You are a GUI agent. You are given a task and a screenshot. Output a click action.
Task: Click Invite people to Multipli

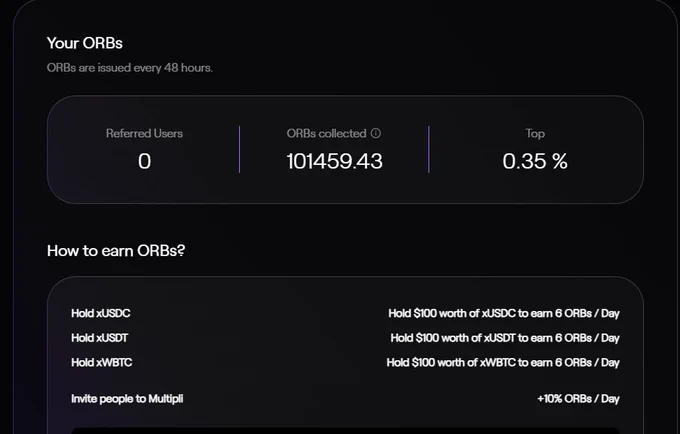127,398
